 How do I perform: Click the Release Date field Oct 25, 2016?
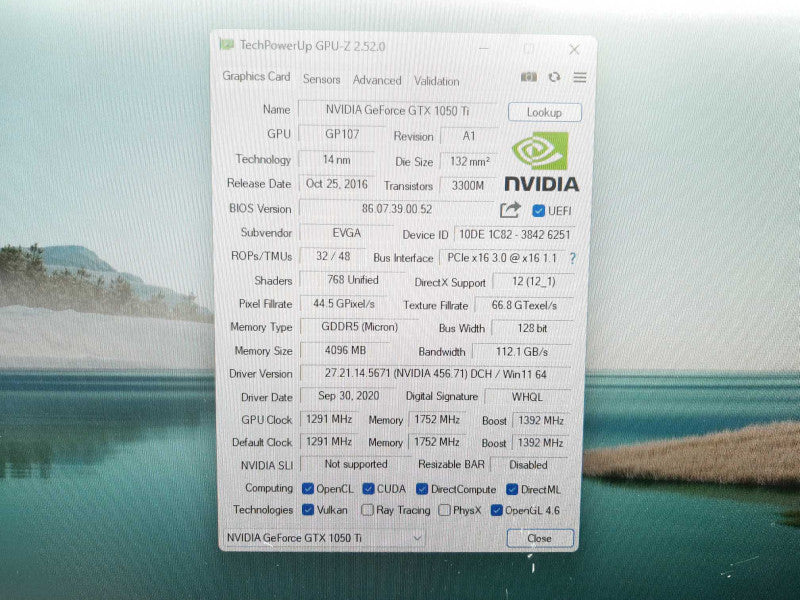[337, 184]
